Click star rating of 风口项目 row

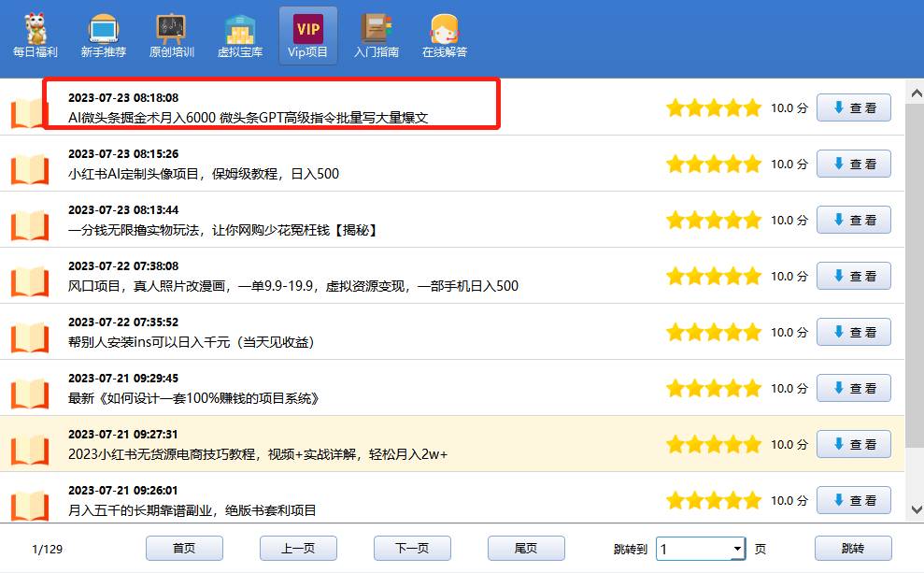(x=714, y=276)
